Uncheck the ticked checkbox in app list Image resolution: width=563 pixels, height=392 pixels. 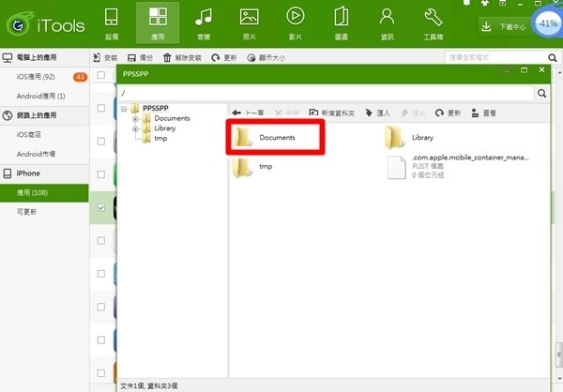tap(101, 207)
